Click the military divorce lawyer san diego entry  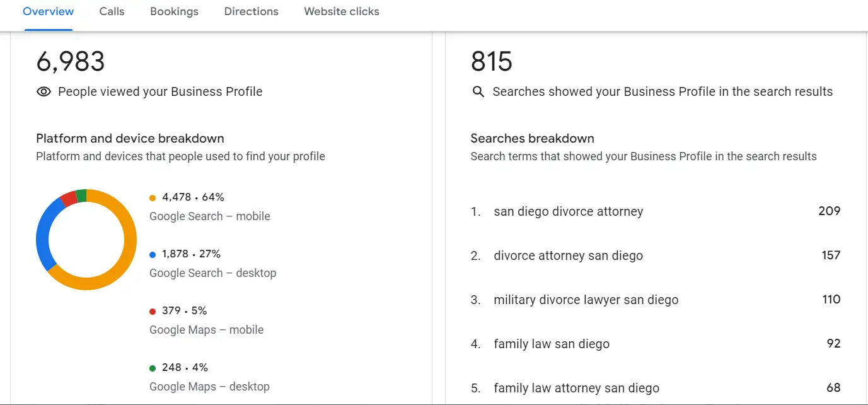click(586, 300)
